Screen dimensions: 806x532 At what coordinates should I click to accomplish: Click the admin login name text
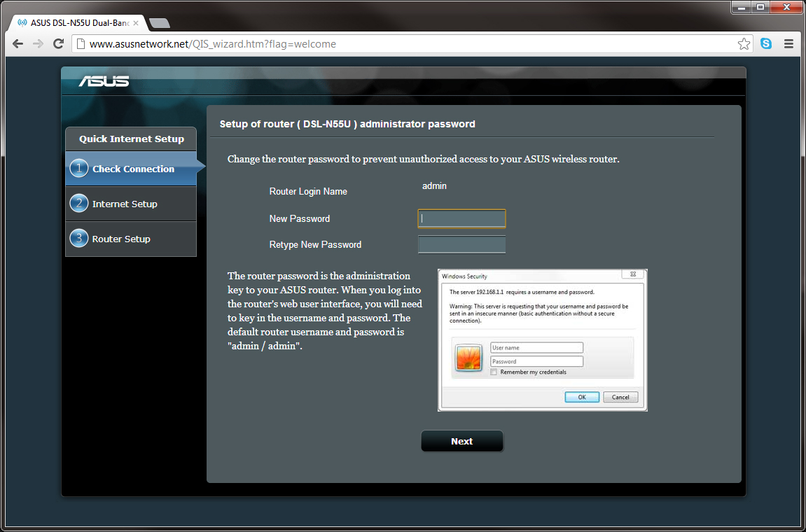tap(434, 186)
